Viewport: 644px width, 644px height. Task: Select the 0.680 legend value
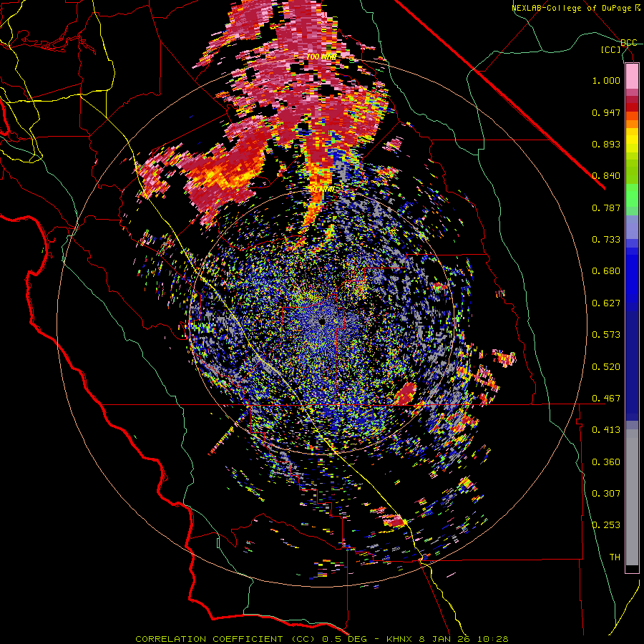(x=606, y=271)
